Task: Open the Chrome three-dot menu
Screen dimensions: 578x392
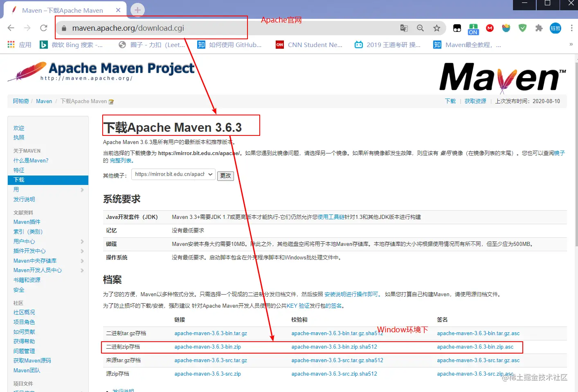Action: (571, 28)
